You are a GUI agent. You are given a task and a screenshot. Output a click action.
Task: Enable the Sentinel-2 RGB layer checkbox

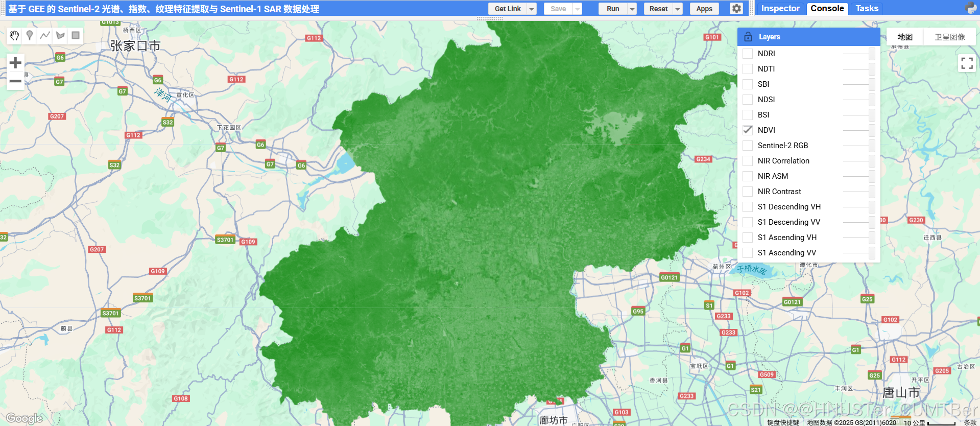tap(748, 146)
